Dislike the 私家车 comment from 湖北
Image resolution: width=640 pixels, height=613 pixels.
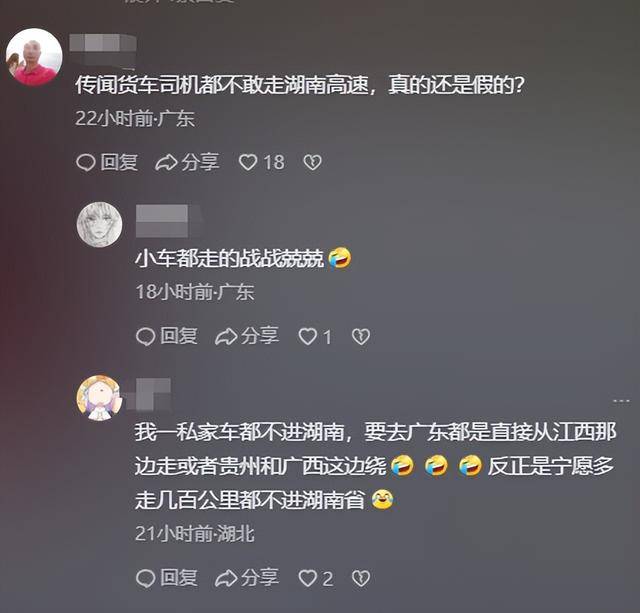click(361, 578)
